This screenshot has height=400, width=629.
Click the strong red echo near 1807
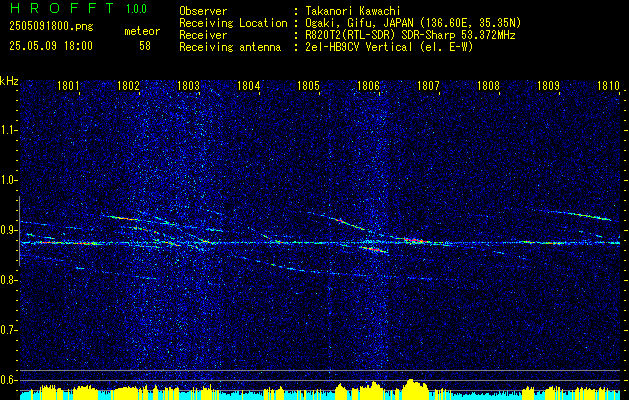click(x=414, y=240)
